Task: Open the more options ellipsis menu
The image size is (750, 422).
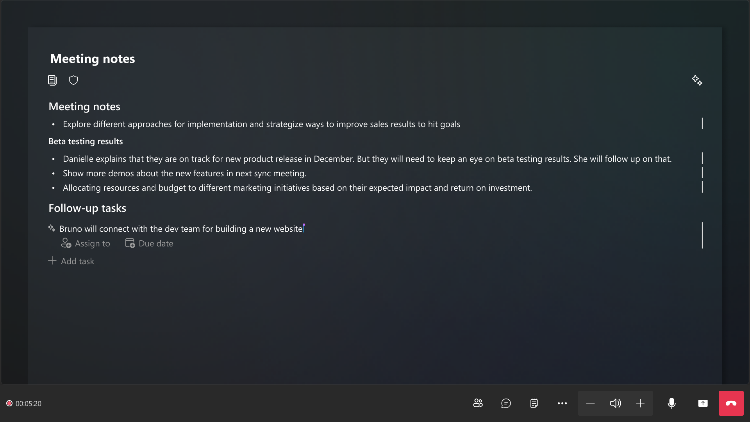Action: [562, 403]
